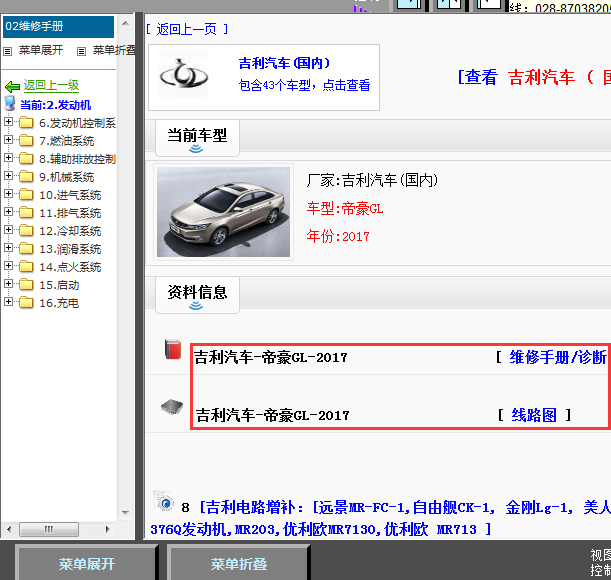Click the horizontal scrollbar thumb
The width and height of the screenshot is (611, 580).
coord(49,529)
